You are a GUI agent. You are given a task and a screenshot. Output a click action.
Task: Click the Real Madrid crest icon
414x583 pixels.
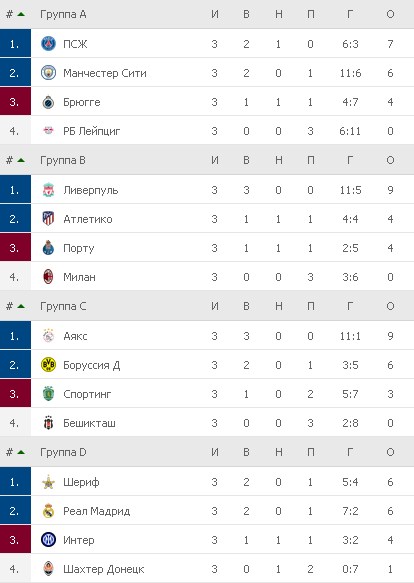48,511
